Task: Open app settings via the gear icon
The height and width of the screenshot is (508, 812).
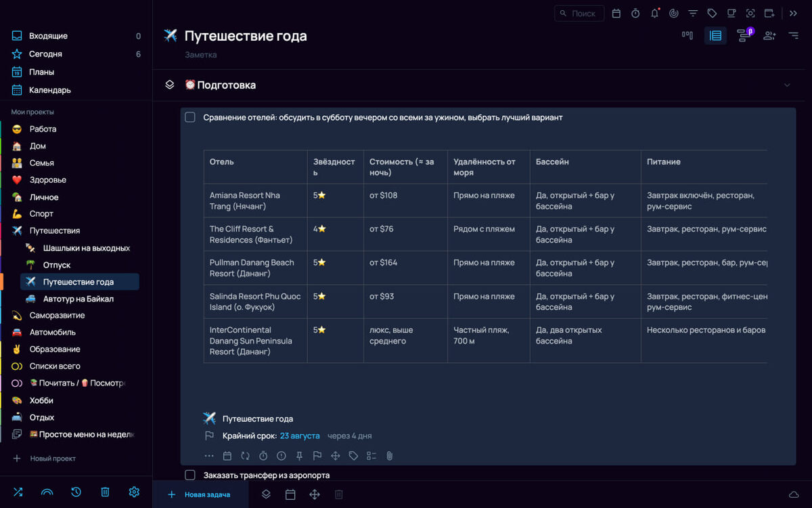Action: click(133, 492)
